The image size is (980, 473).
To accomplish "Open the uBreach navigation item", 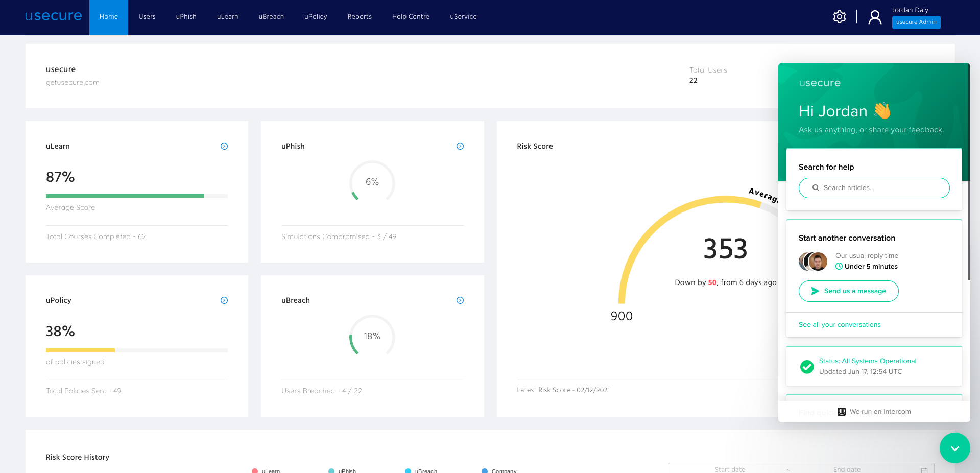I will [x=271, y=17].
